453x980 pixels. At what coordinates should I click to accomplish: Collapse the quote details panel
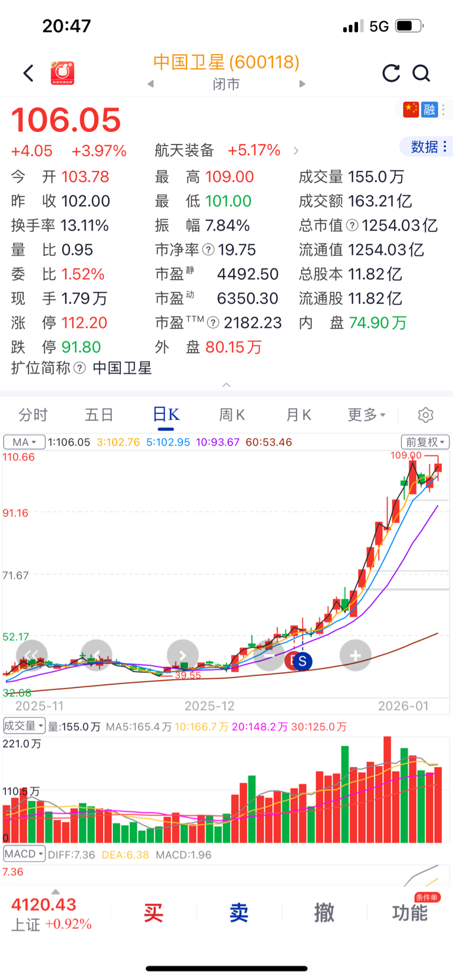(x=226, y=384)
